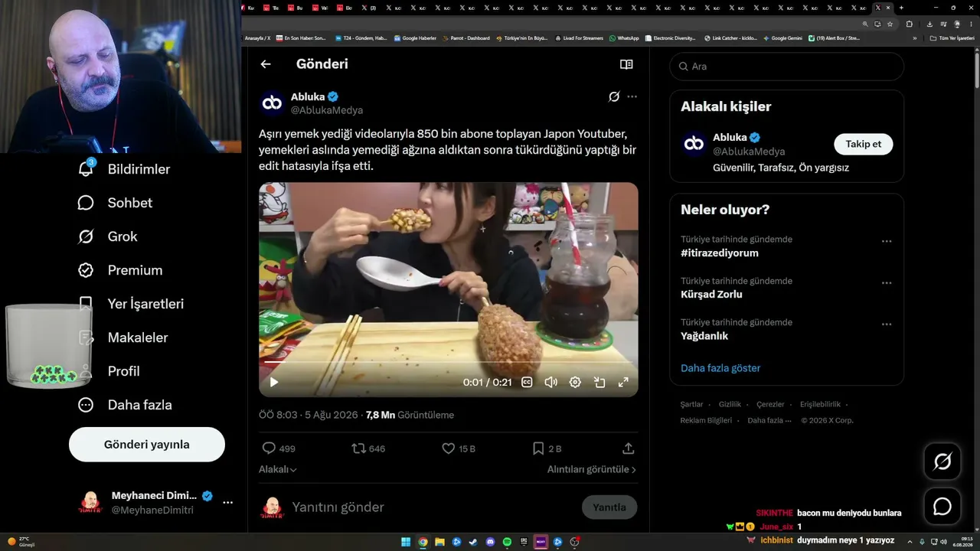Bookmark the Abluka post
The image size is (980, 551).
538,448
